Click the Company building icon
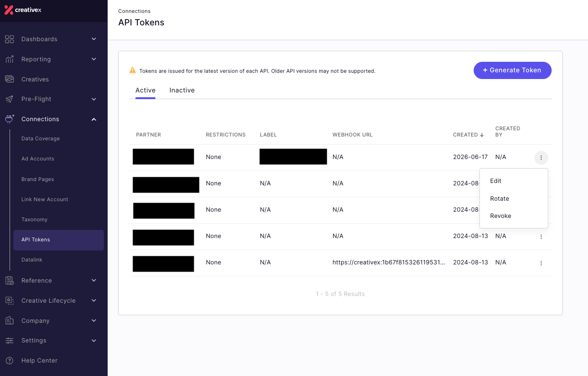This screenshot has height=376, width=588. point(10,320)
